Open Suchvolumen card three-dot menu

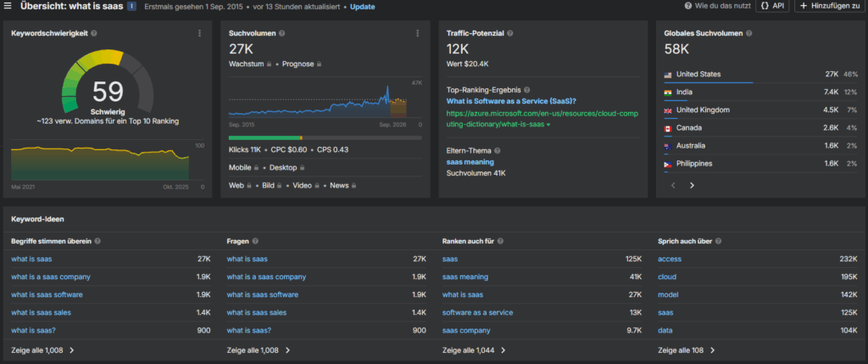pyautogui.click(x=417, y=33)
